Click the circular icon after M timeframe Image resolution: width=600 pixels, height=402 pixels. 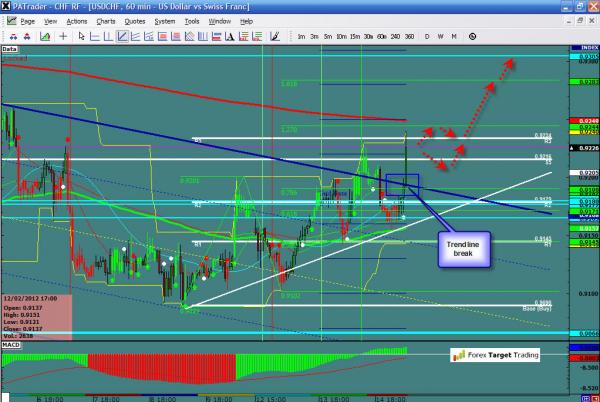click(x=470, y=36)
